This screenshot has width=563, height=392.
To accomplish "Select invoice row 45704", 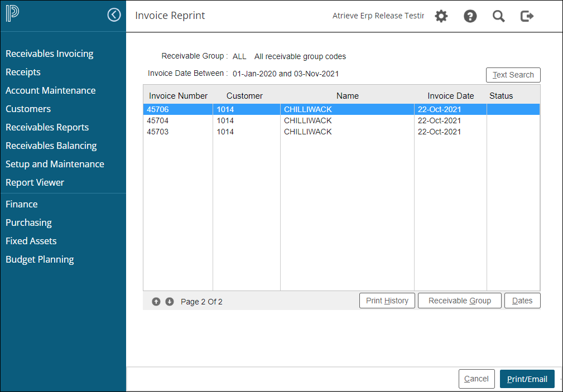I will click(x=158, y=120).
